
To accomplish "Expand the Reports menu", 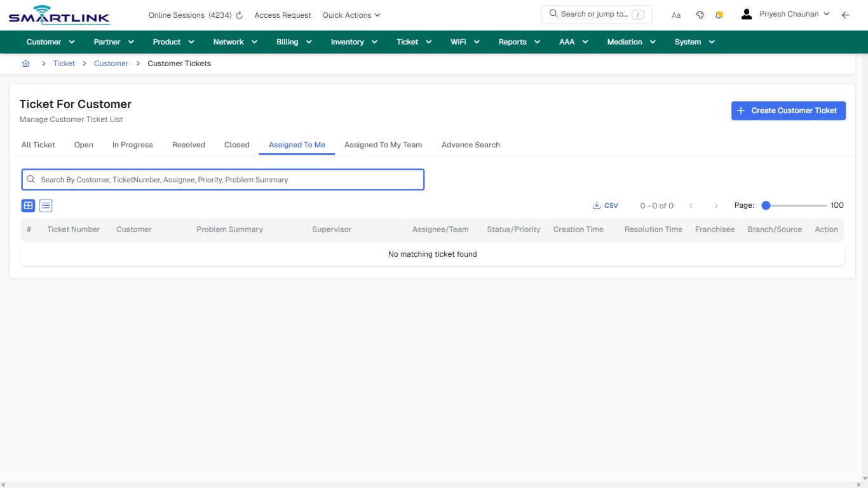I will tap(519, 41).
